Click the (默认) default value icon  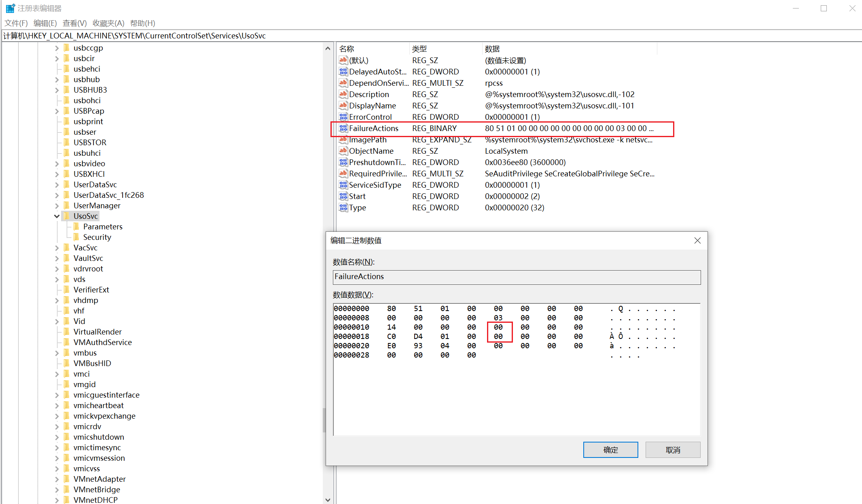tap(343, 60)
